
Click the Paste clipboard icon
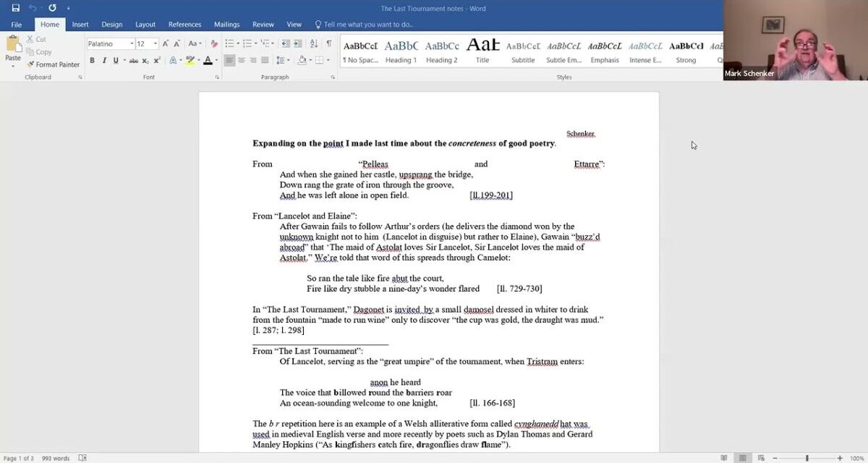pyautogui.click(x=13, y=44)
